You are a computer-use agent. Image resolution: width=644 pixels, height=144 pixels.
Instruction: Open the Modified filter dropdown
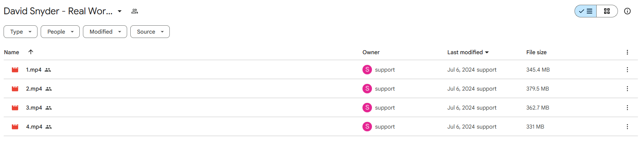(x=105, y=32)
